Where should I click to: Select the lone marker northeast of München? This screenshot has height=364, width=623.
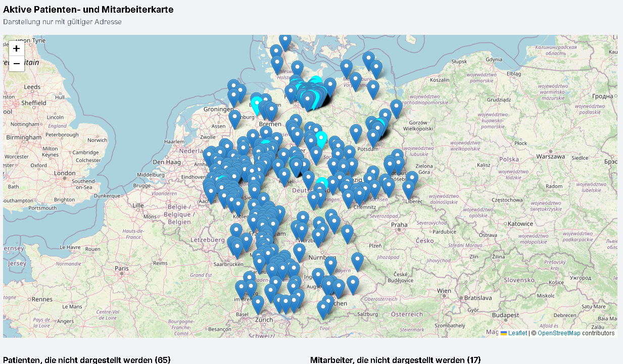(x=353, y=285)
